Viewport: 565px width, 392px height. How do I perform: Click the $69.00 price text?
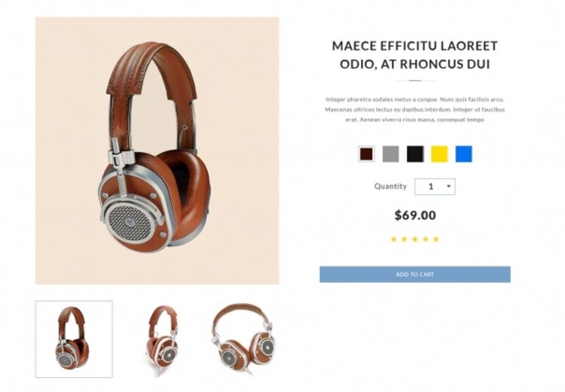click(x=415, y=215)
